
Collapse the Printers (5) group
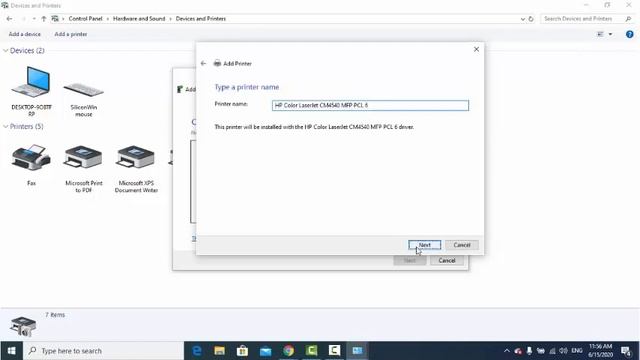5,127
